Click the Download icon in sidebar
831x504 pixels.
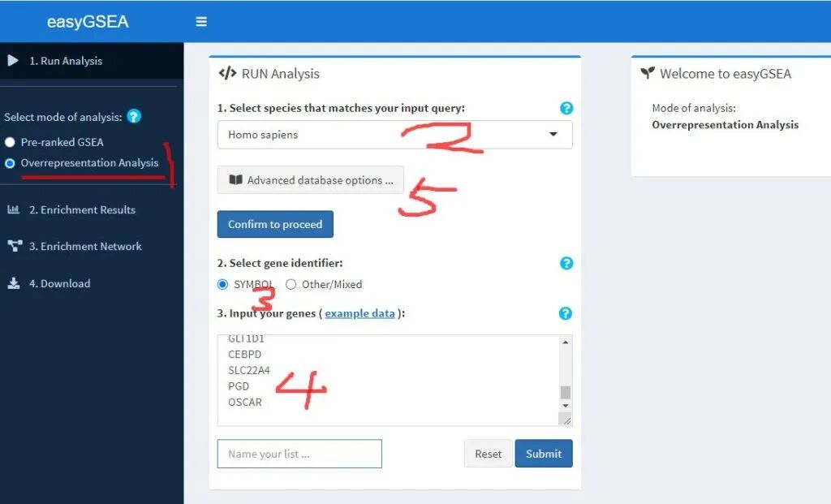click(14, 283)
